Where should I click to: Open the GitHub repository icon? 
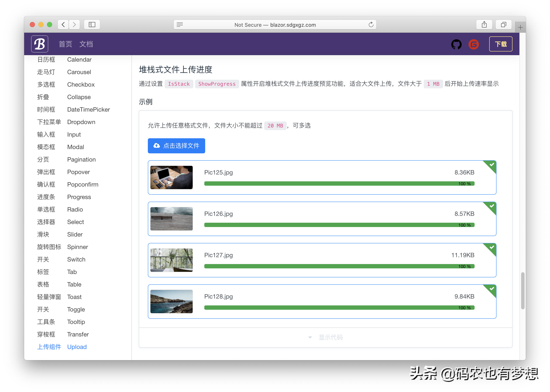pyautogui.click(x=456, y=44)
